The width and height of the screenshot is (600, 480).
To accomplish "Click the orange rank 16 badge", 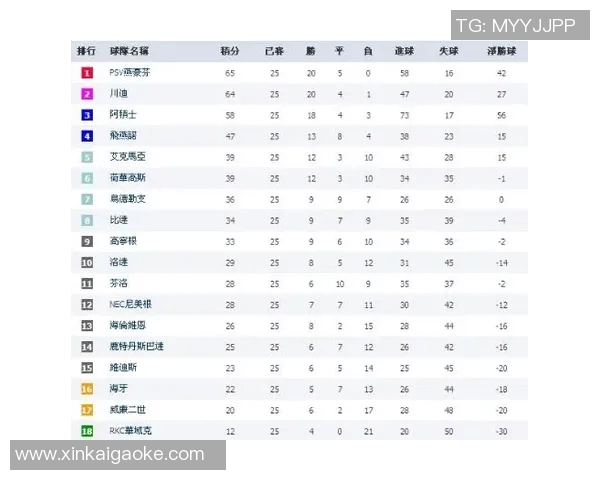I will click(87, 388).
